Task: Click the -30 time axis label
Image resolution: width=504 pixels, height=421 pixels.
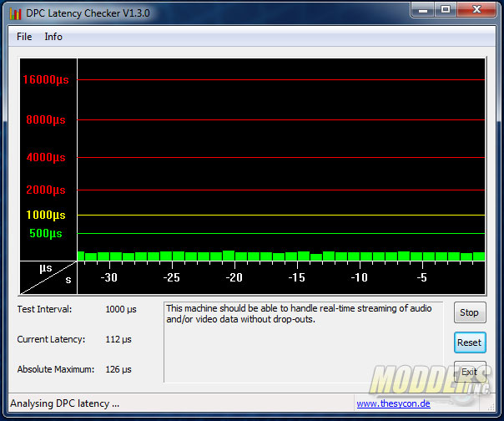Action: [109, 277]
